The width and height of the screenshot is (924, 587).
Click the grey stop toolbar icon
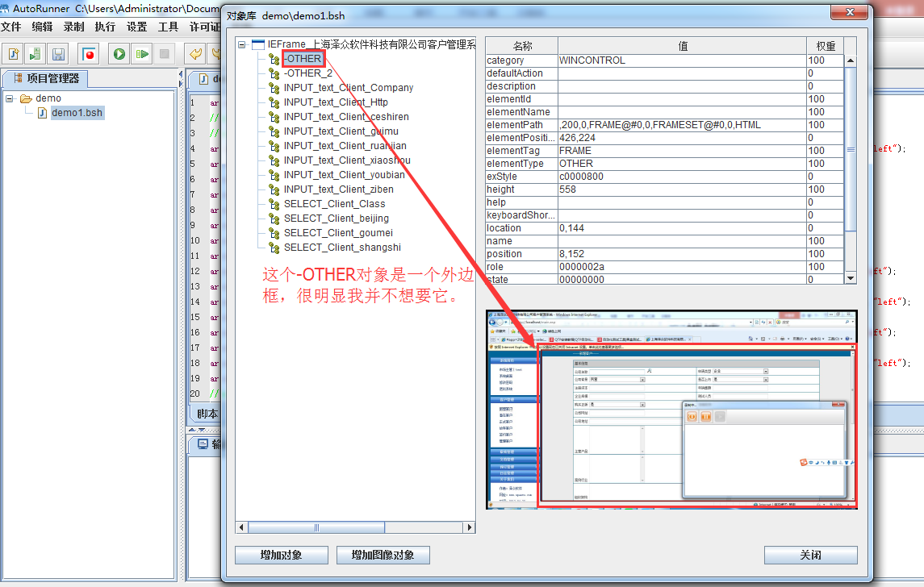coord(165,54)
